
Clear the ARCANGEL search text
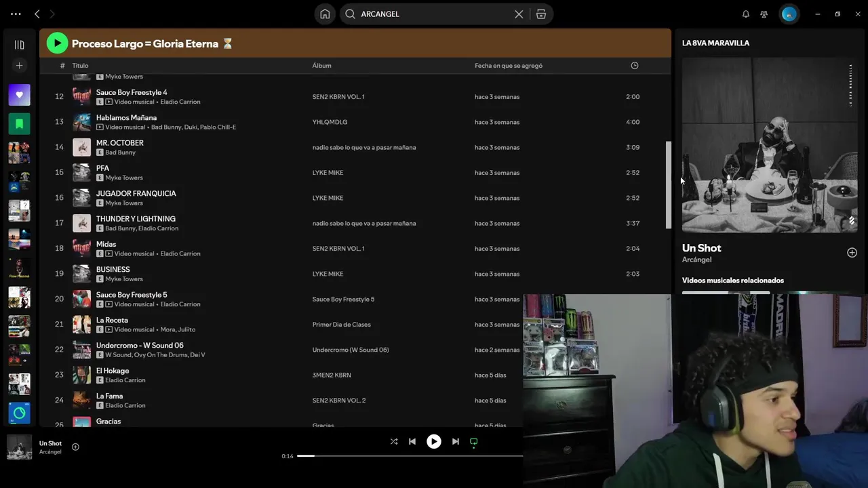(x=519, y=14)
